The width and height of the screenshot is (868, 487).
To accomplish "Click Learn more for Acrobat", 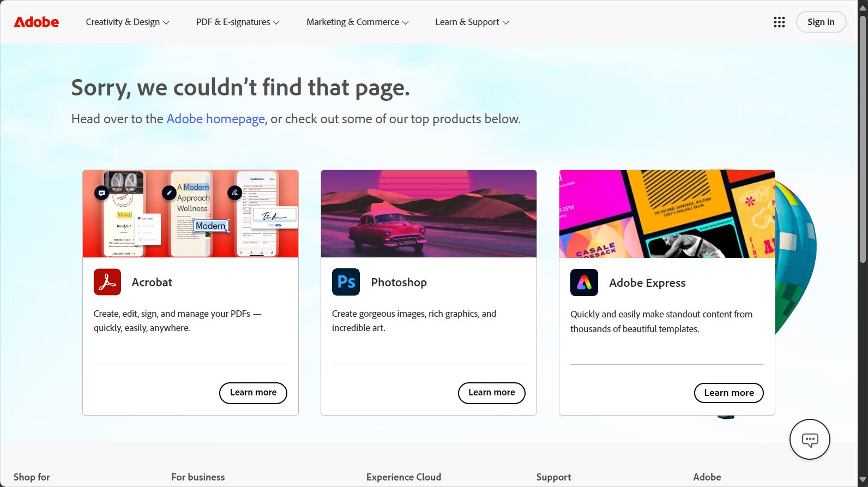I will [253, 393].
